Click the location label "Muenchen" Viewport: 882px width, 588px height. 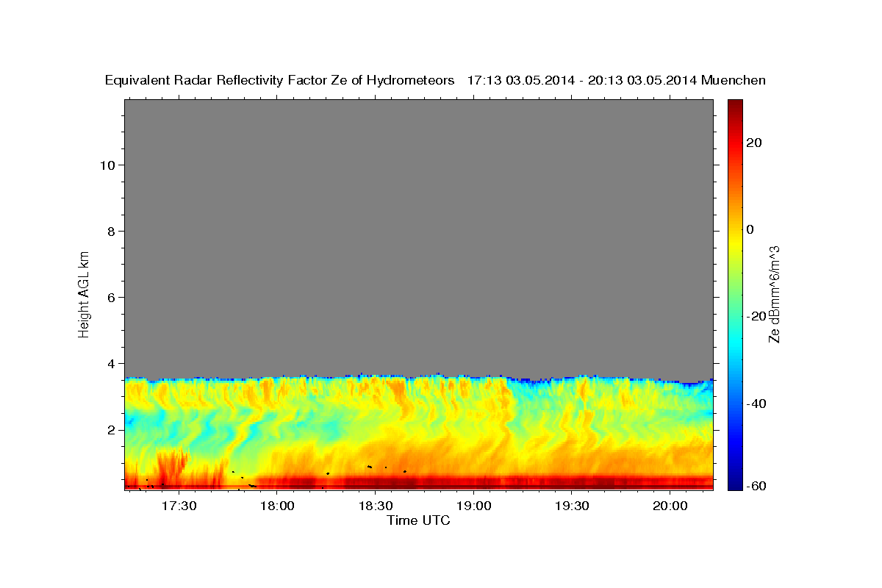click(734, 81)
